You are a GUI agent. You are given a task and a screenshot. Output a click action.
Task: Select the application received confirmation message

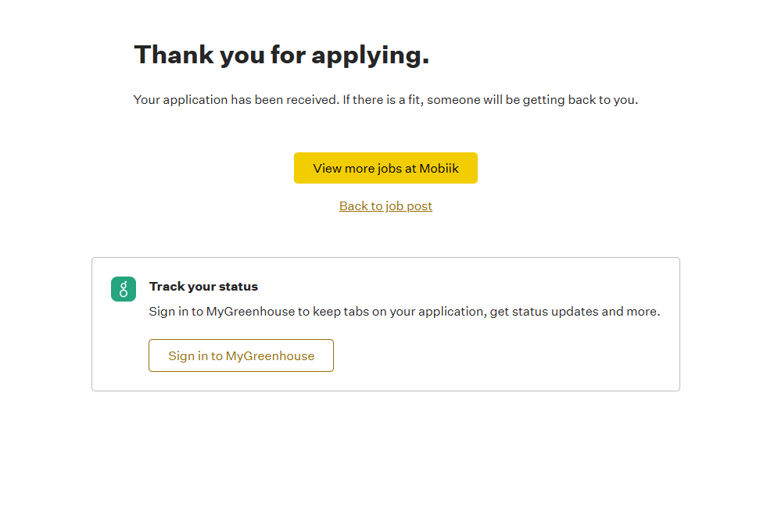(385, 100)
